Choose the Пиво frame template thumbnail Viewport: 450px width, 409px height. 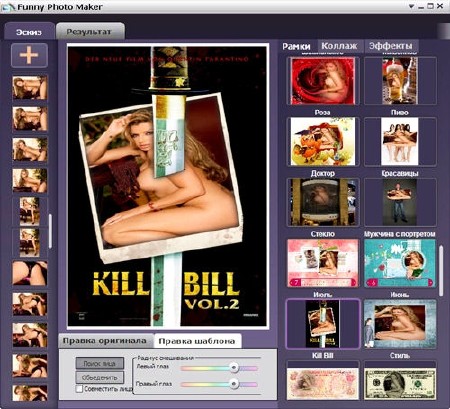(x=400, y=81)
